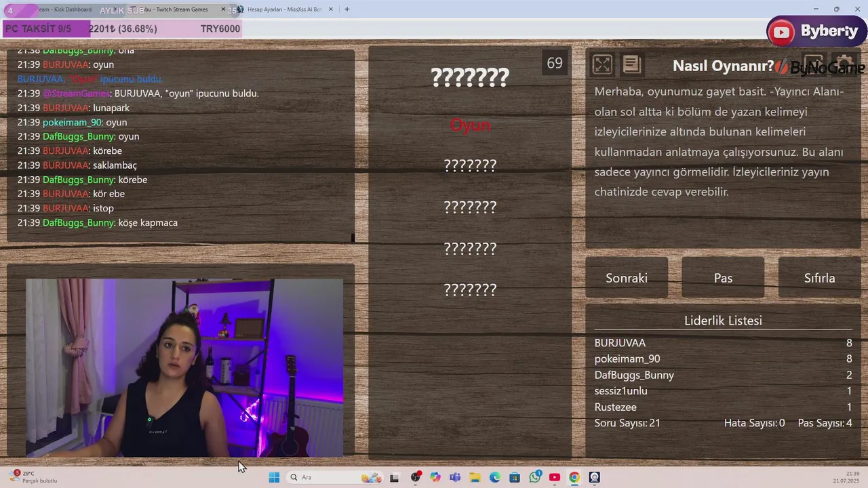This screenshot has width=868, height=488.
Task: Open the weather widget showing 29°C
Action: point(34,477)
